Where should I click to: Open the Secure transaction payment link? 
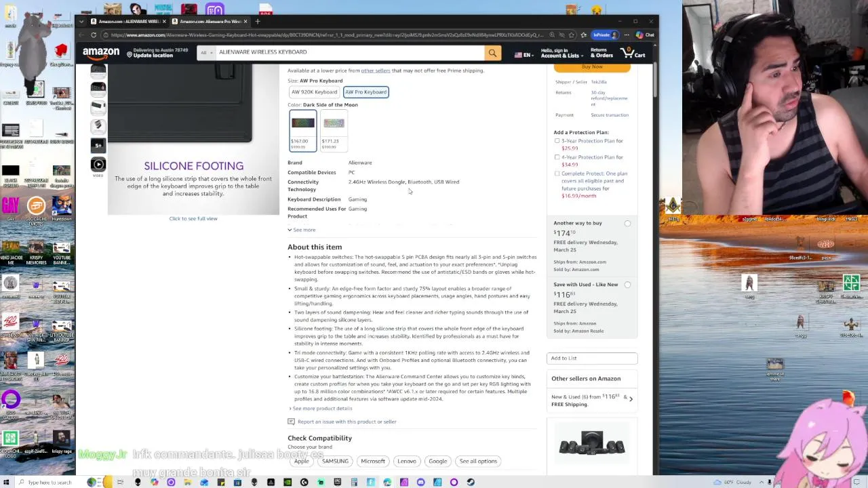(x=609, y=115)
